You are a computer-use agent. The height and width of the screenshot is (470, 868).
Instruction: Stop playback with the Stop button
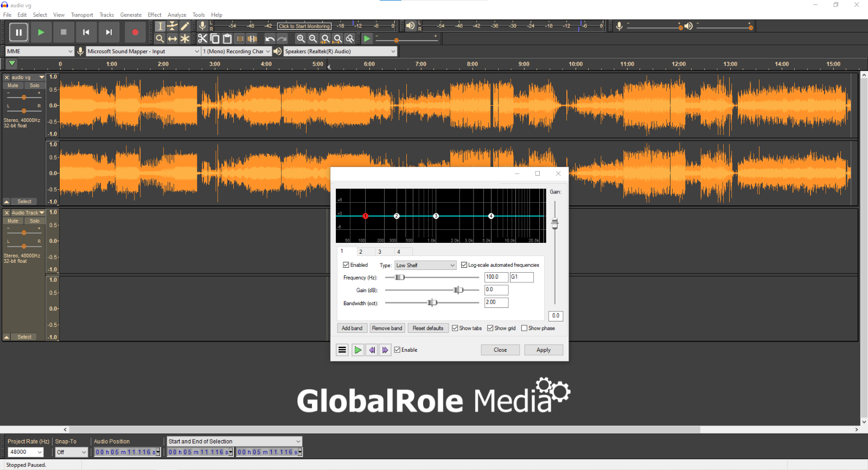click(x=63, y=32)
